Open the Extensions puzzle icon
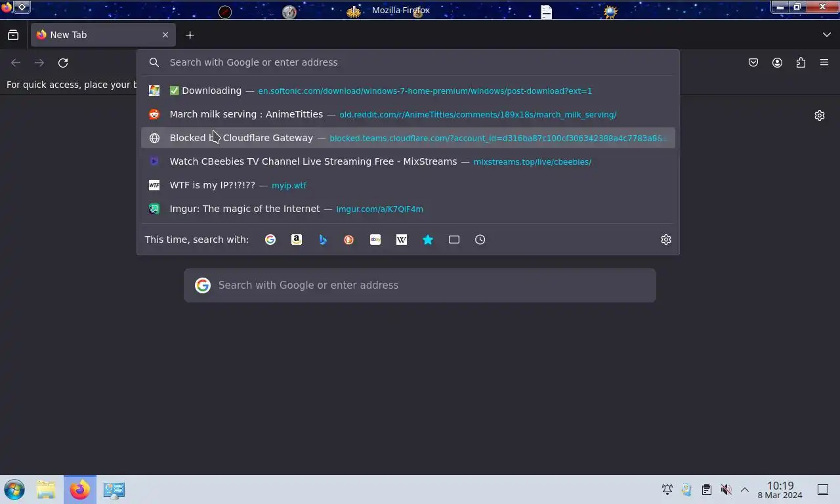This screenshot has width=840, height=504. tap(801, 62)
